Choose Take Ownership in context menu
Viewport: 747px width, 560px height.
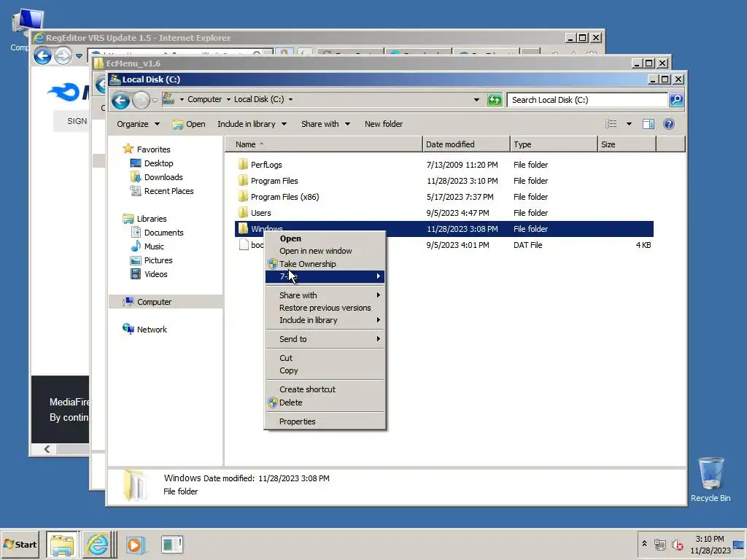325,264
